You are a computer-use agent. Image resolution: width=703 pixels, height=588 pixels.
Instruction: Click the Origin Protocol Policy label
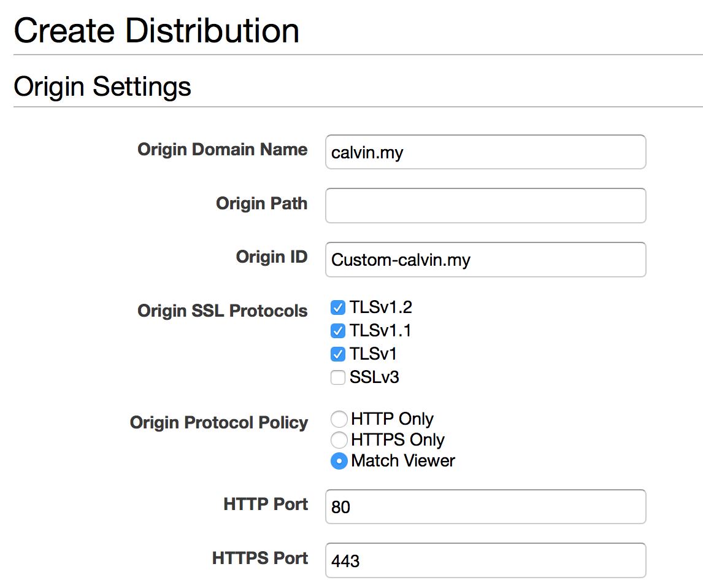pos(219,422)
